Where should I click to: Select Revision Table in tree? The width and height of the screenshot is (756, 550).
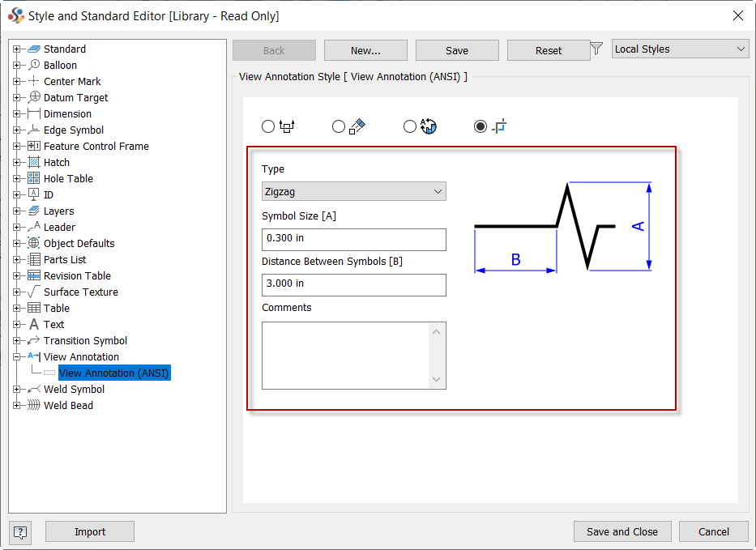(x=77, y=275)
